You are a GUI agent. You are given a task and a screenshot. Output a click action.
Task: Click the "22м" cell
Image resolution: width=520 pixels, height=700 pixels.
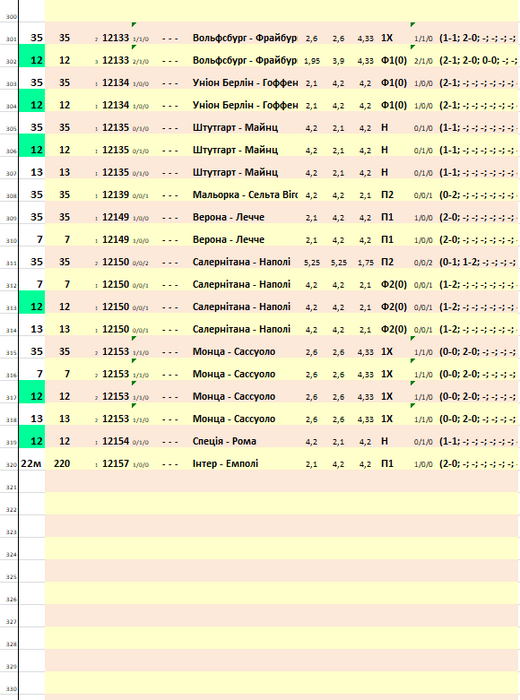point(31,463)
